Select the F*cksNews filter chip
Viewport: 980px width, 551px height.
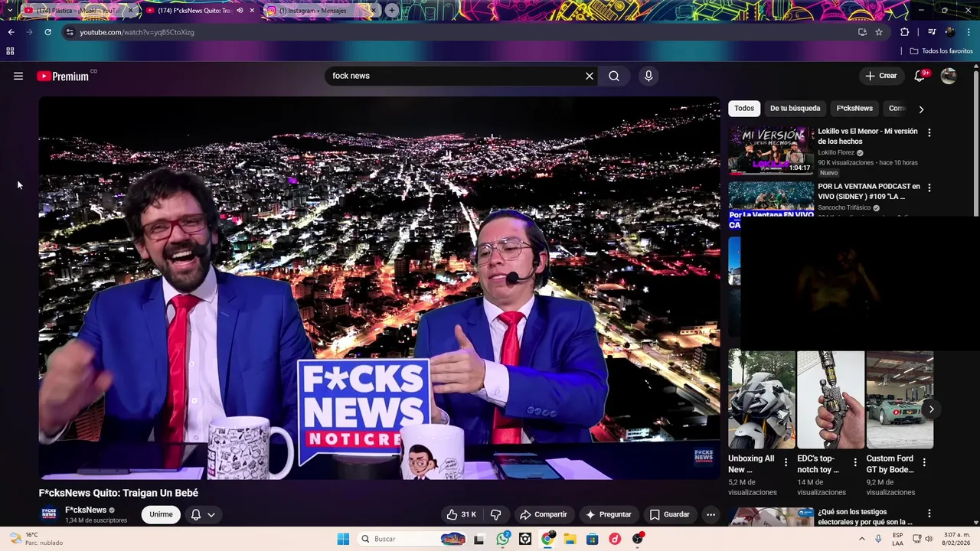854,109
